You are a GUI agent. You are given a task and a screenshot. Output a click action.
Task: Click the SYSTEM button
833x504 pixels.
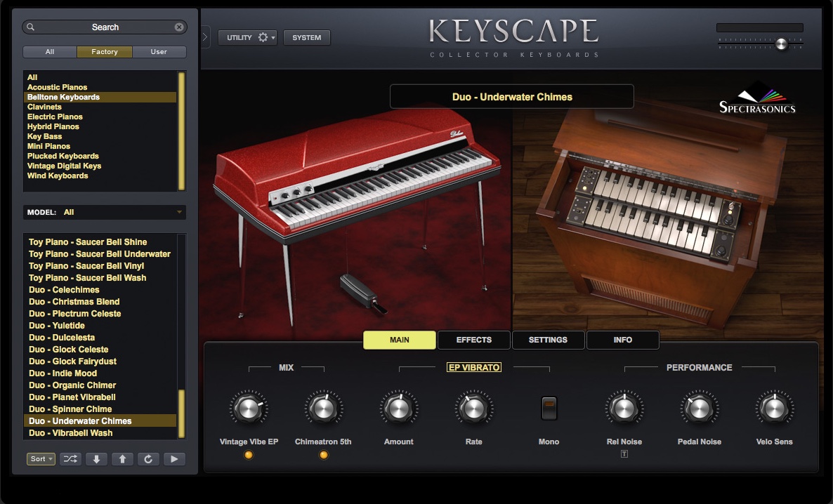(306, 38)
